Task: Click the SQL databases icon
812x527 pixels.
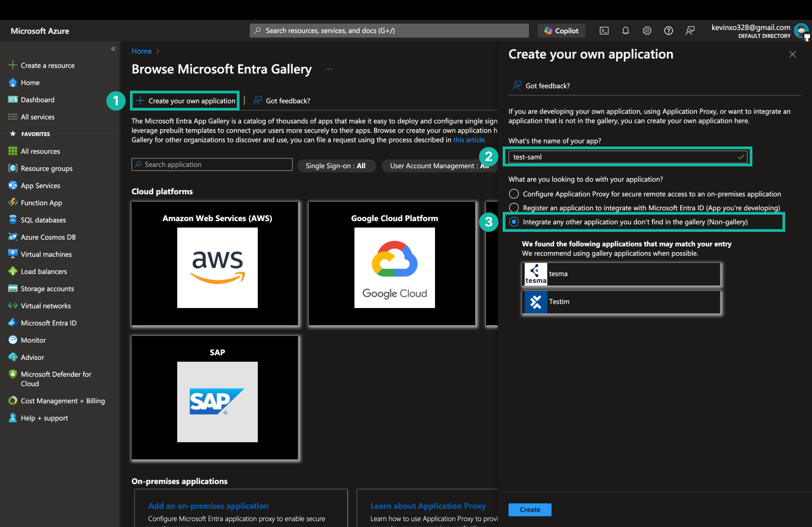Action: coord(13,220)
